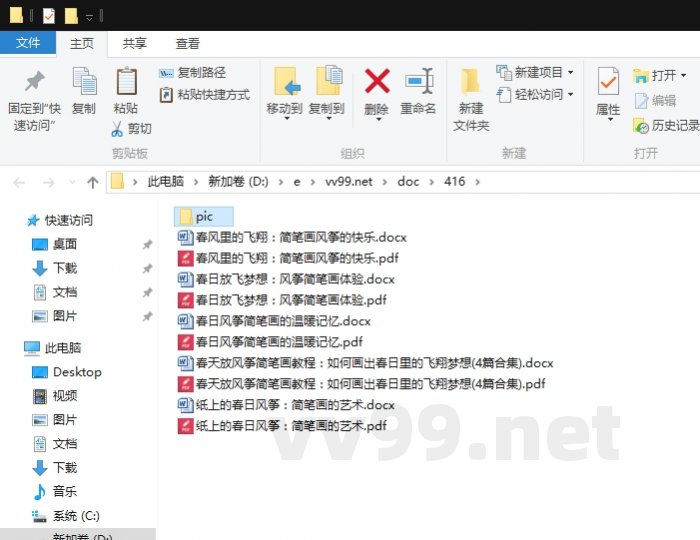
Task: Open pinned 桌面 under Quick access
Action: click(54, 244)
